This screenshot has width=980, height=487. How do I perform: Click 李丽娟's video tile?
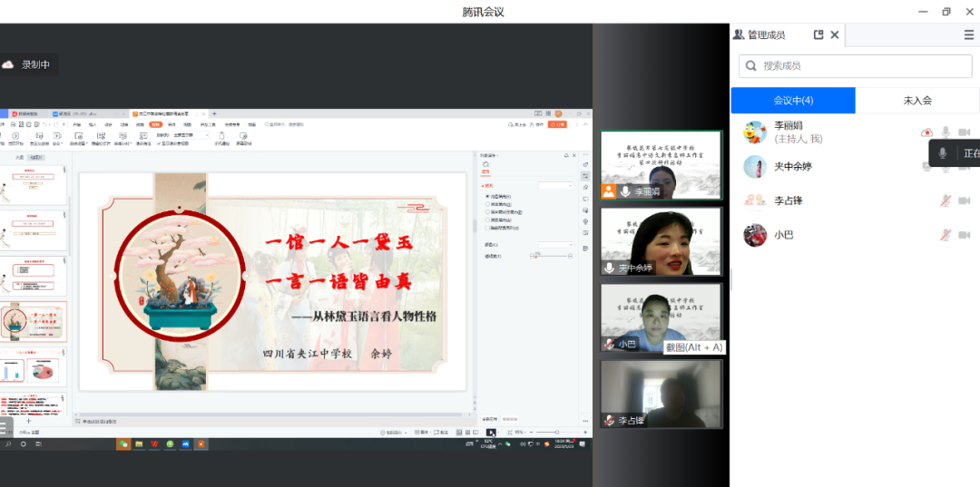pos(661,164)
